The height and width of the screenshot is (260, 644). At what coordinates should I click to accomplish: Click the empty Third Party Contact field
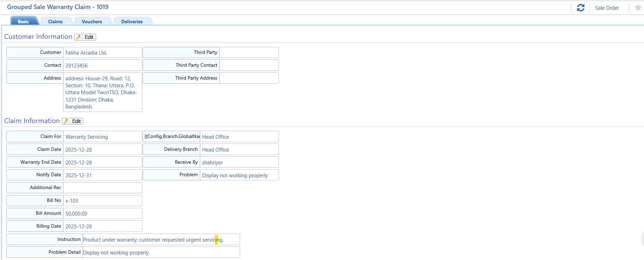249,65
